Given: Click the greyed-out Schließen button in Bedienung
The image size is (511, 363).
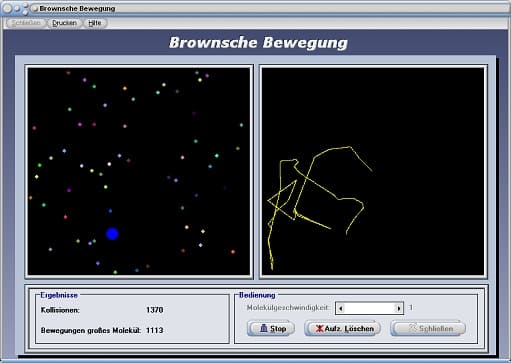Looking at the screenshot, I should click(x=428, y=328).
